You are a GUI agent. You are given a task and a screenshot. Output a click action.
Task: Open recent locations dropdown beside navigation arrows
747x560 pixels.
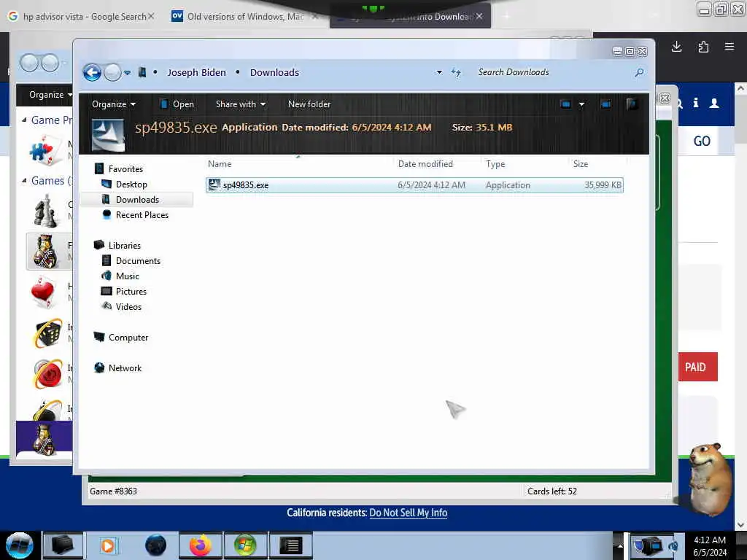point(128,73)
